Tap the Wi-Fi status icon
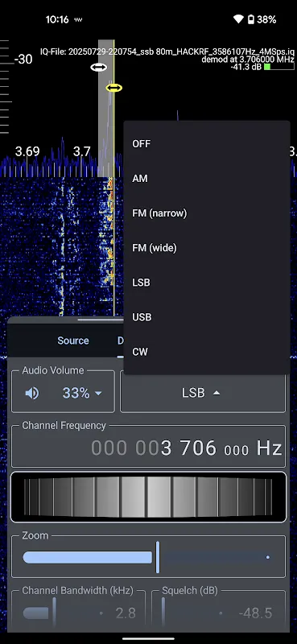This screenshot has height=644, width=297. pos(238,19)
